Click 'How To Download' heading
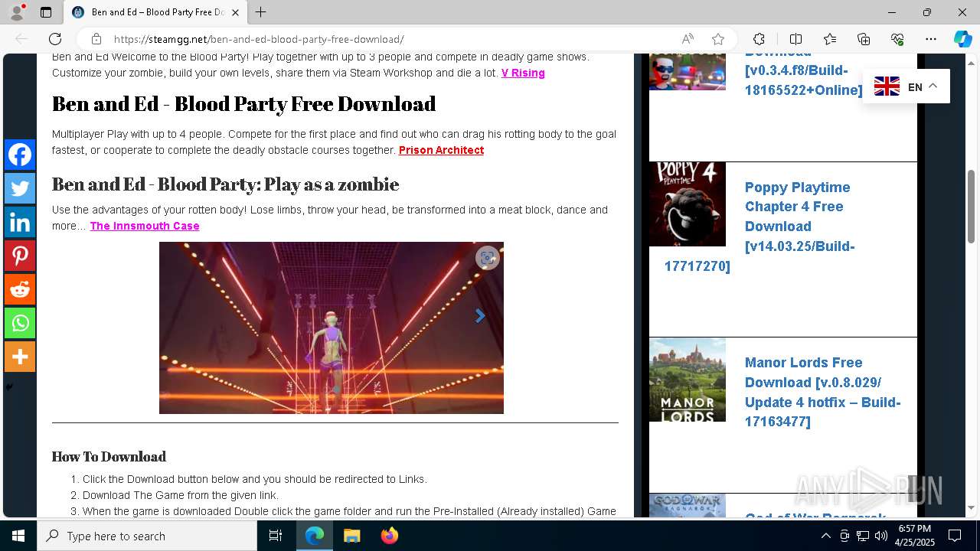This screenshot has width=980, height=551. (109, 456)
